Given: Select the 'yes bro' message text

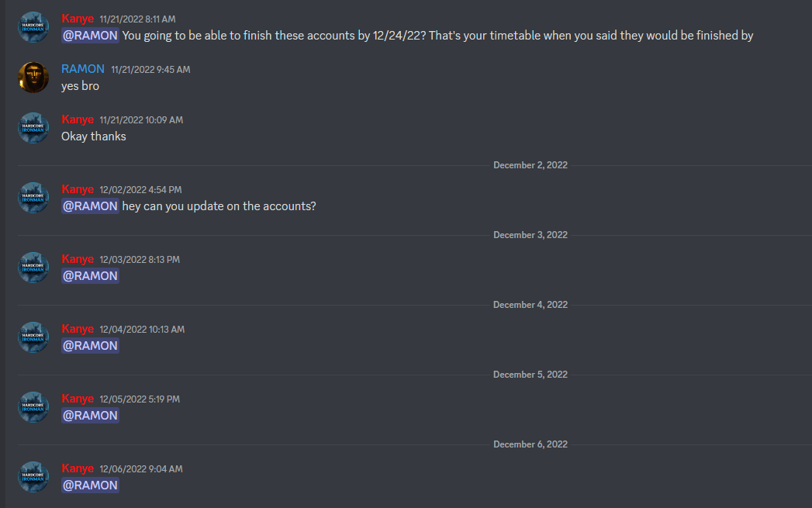Looking at the screenshot, I should coord(80,86).
